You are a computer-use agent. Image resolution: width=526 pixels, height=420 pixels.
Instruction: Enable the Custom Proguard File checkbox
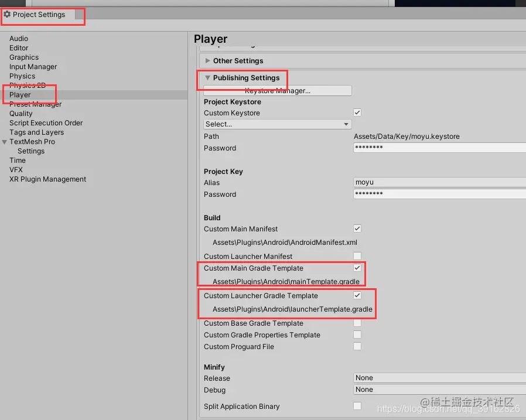tap(357, 346)
